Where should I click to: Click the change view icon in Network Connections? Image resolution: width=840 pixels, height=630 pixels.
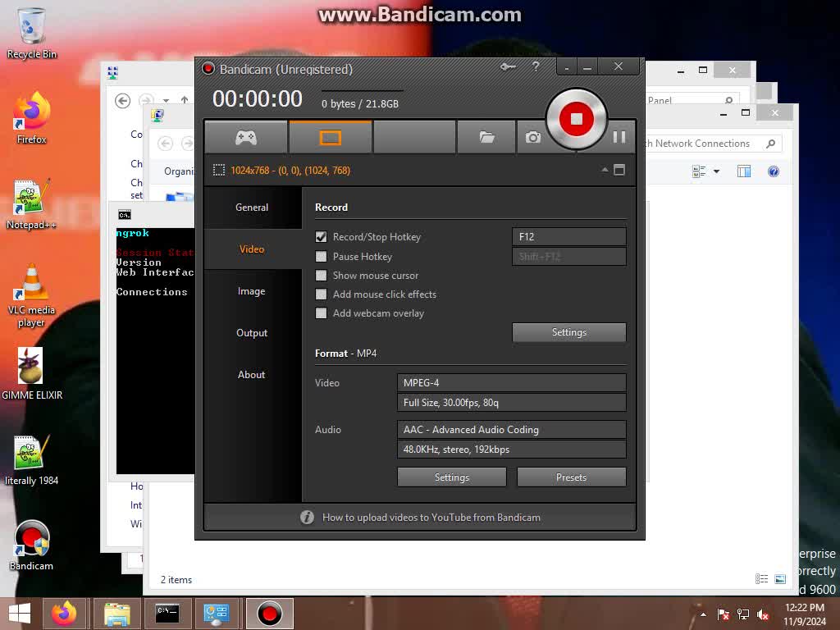pyautogui.click(x=699, y=171)
